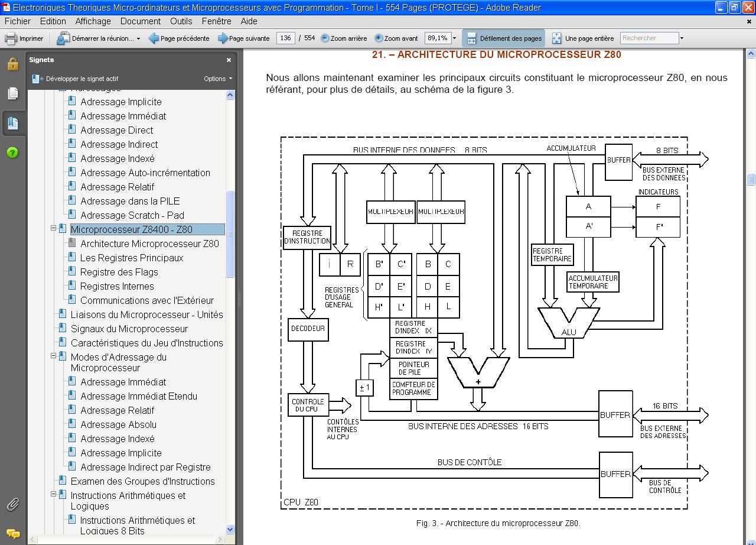
Task: Open the search options dropdown arrow
Action: (682, 38)
